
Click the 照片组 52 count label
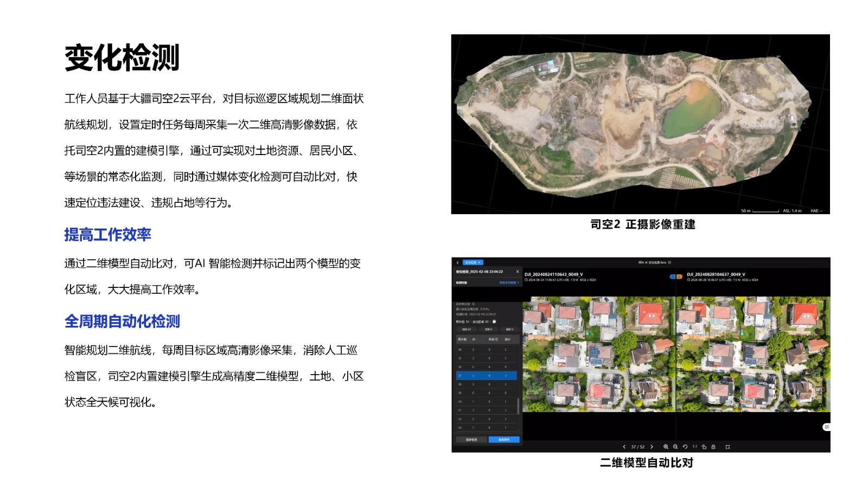coord(463,322)
